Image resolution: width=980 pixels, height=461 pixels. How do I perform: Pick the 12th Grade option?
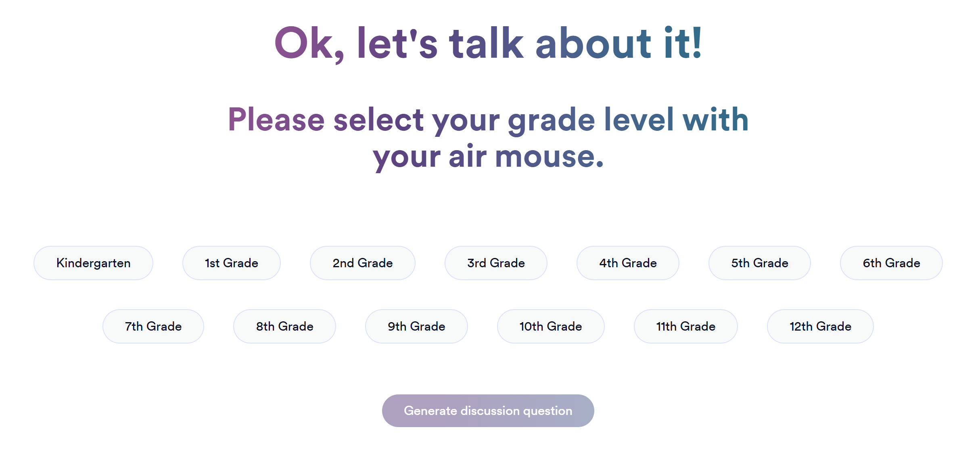point(820,327)
